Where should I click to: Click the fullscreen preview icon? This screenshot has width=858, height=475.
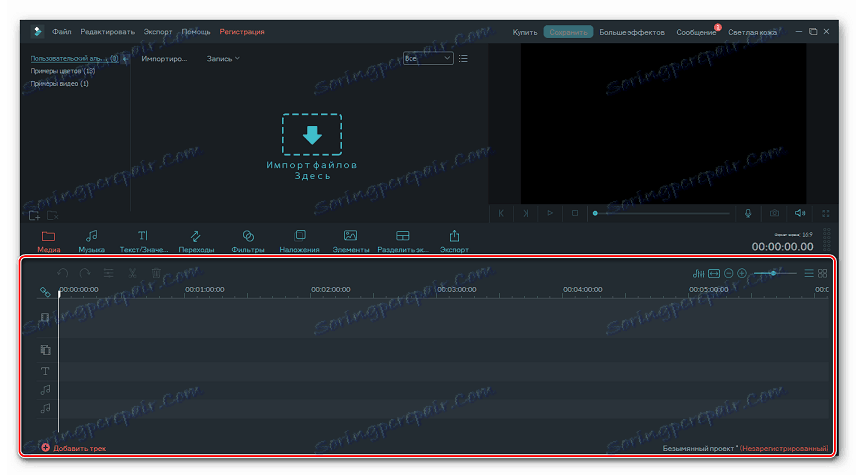(826, 213)
